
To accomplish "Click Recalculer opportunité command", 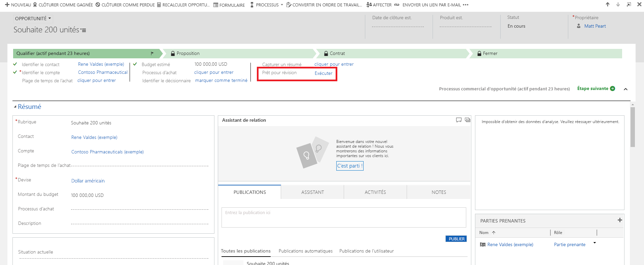I will pos(183,5).
